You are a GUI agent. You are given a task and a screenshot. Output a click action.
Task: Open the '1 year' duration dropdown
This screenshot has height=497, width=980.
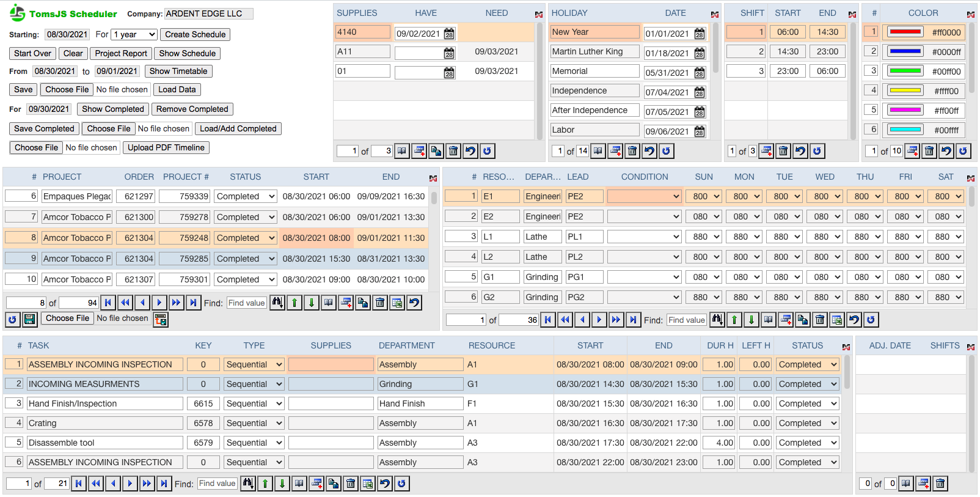point(134,35)
